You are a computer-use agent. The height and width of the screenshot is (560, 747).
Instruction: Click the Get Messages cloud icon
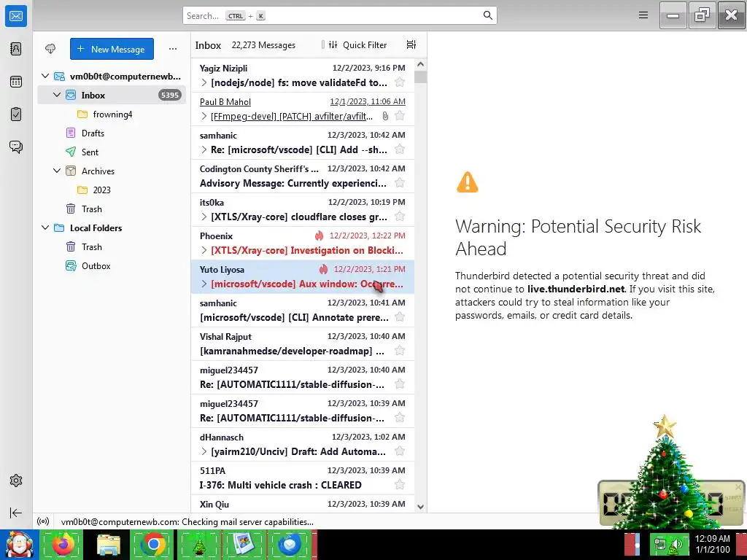50,49
